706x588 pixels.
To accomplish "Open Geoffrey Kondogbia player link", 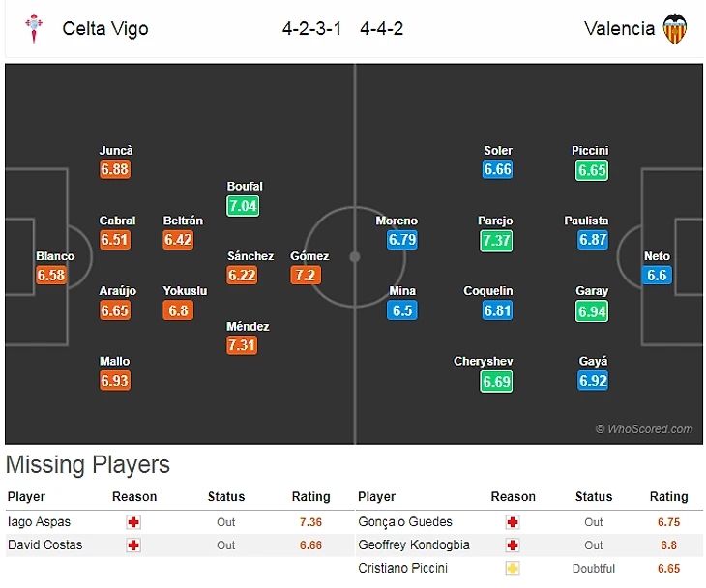I will [410, 545].
